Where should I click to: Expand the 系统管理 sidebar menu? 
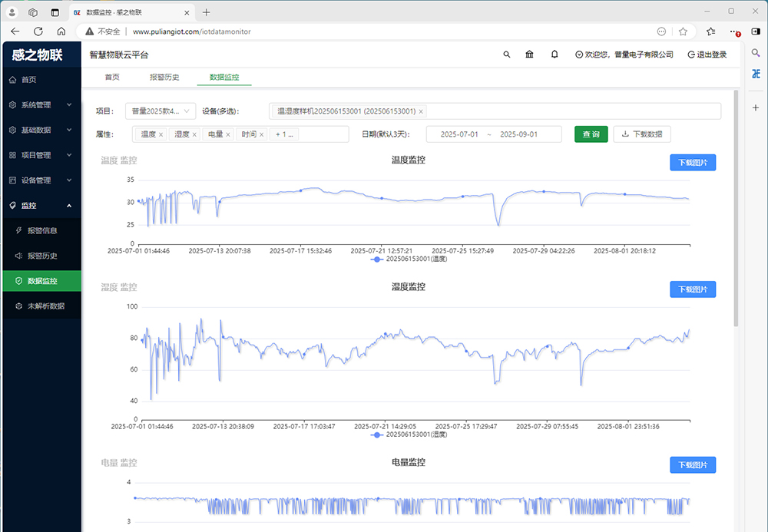point(41,104)
